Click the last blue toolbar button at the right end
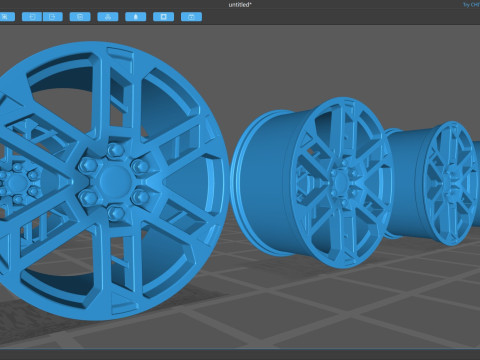Viewport: 480px width, 360px height. [x=191, y=17]
